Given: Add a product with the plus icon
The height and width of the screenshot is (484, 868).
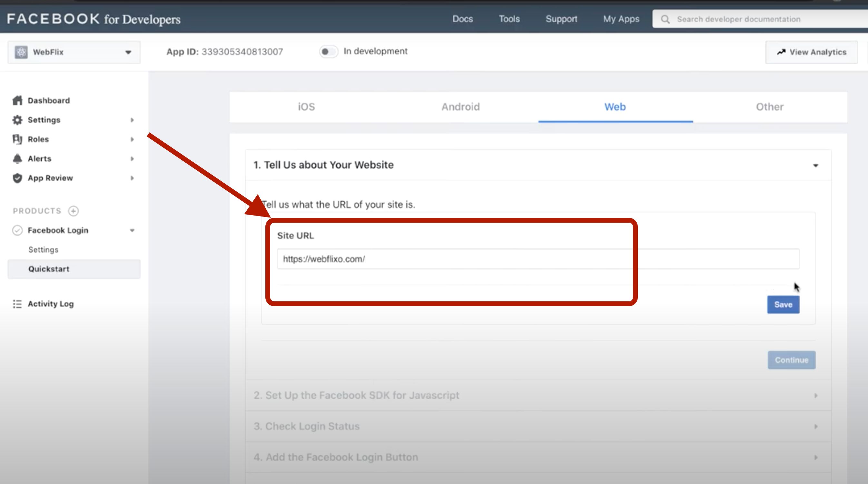Looking at the screenshot, I should [74, 211].
